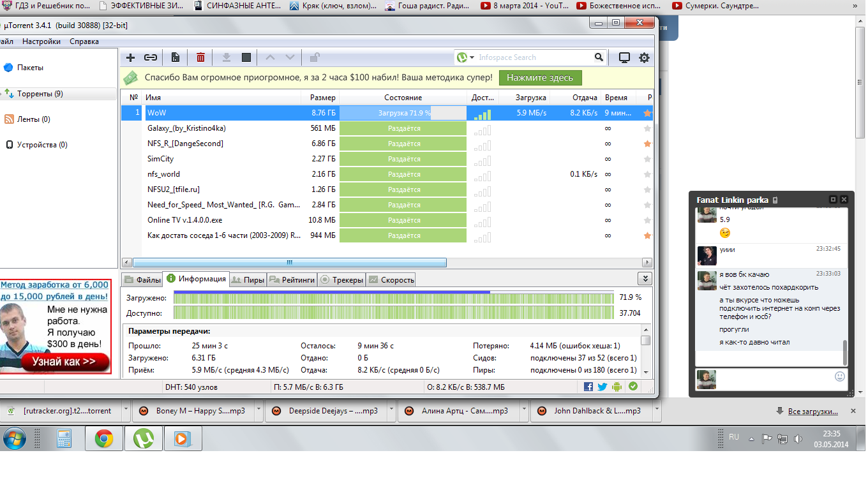The width and height of the screenshot is (868, 490).
Task: Click the star on the NFS_R_[DangeSecond] row
Action: pyautogui.click(x=648, y=144)
